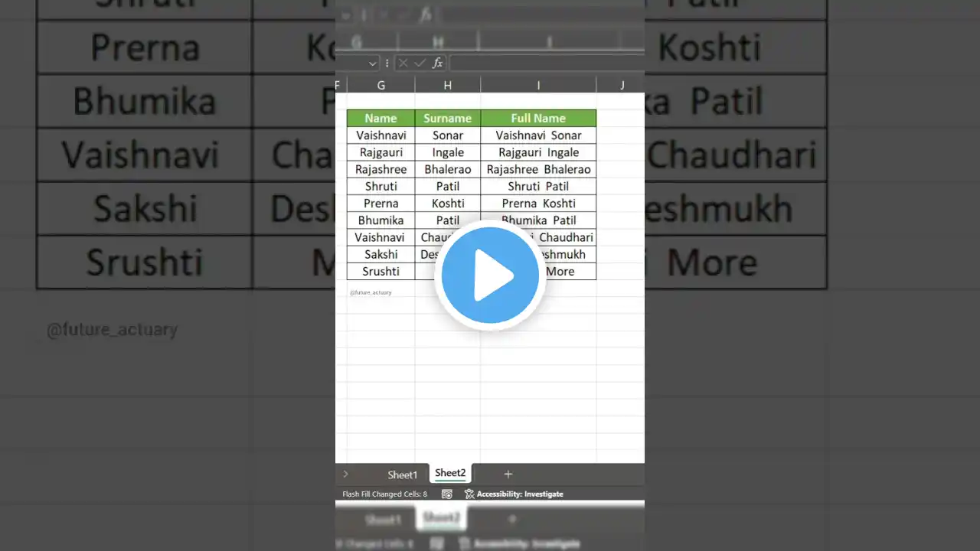Play the video with the blue play button
The image size is (980, 551).
click(490, 276)
